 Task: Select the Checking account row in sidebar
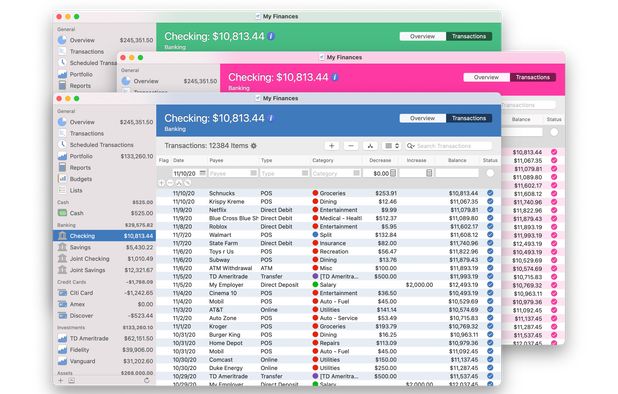point(105,236)
